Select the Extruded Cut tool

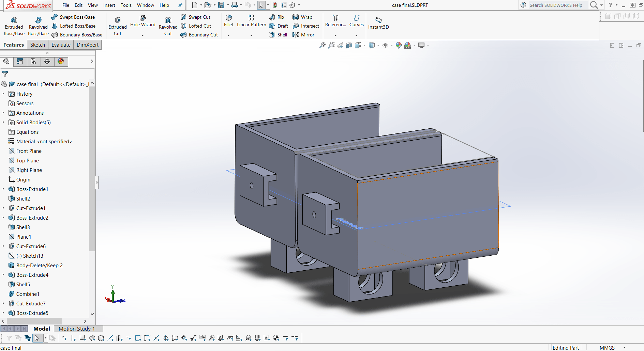click(x=118, y=26)
